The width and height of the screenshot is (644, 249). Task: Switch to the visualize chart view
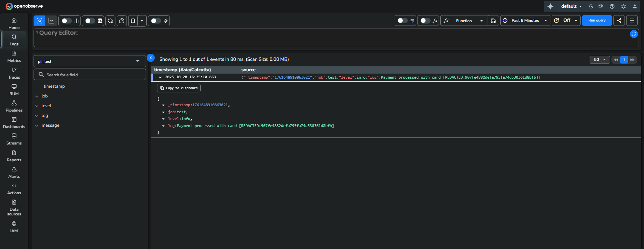click(x=51, y=21)
